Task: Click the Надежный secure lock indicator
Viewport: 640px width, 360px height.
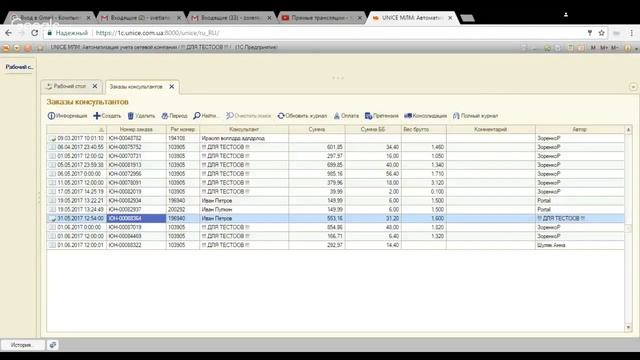Action: [x=68, y=33]
